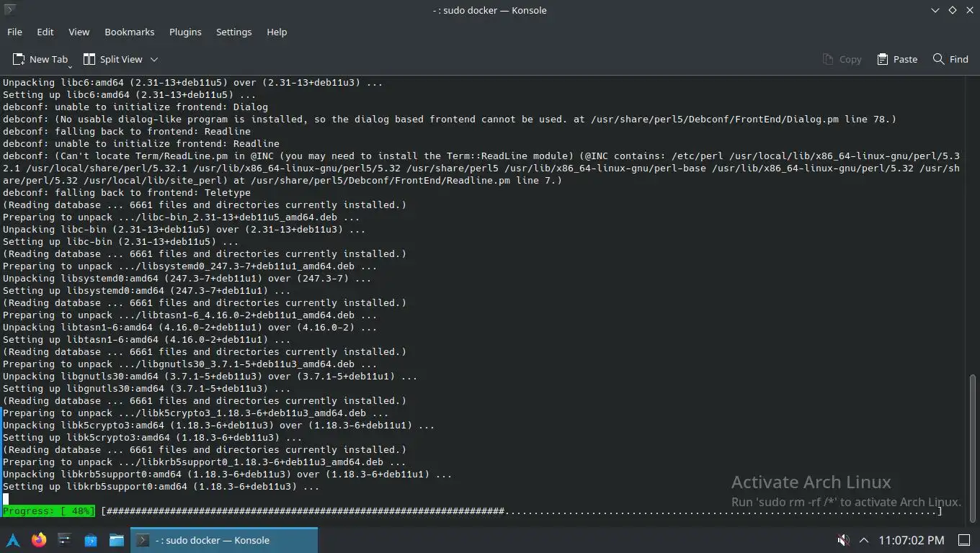The width and height of the screenshot is (980, 553).
Task: Click the Paste toolbar button
Action: click(x=897, y=59)
